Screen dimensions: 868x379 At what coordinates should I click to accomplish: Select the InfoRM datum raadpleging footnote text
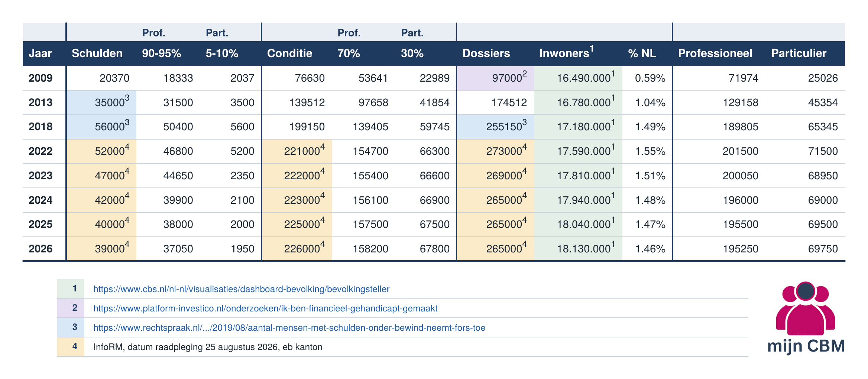[x=208, y=347]
